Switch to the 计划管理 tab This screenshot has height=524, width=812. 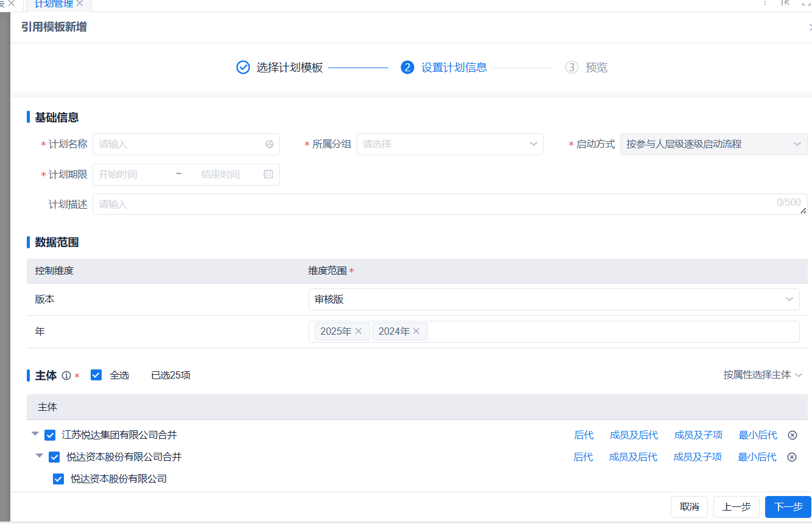54,5
